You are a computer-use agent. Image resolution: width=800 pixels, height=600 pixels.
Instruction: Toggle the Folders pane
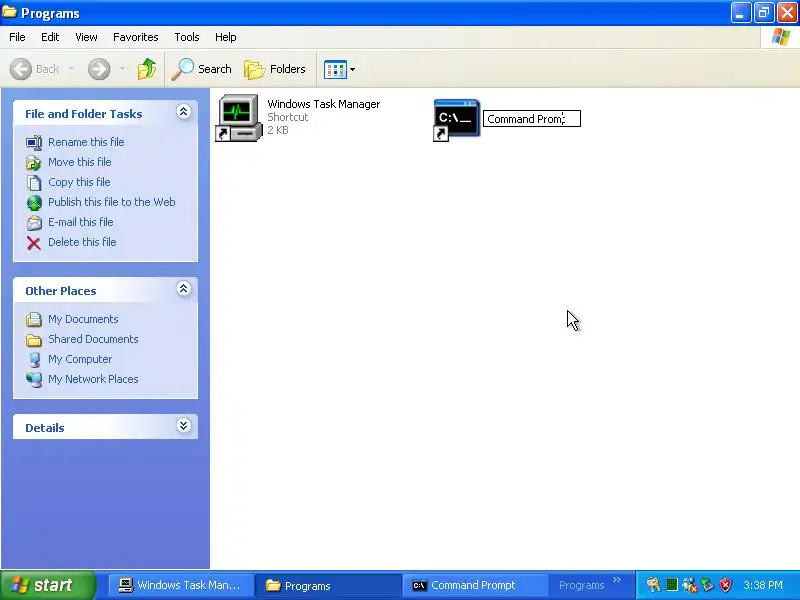coord(275,69)
